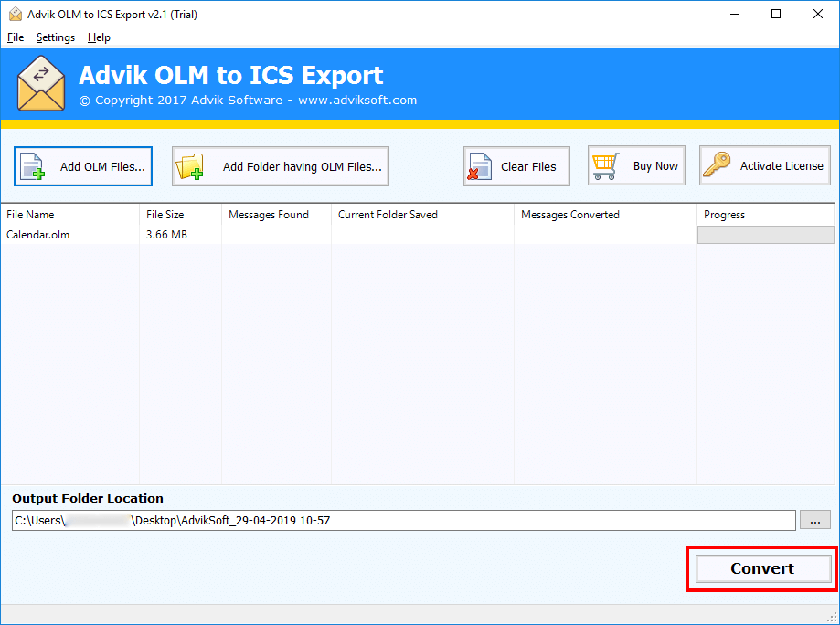Click the shopping cart Buy Now icon
The height and width of the screenshot is (625, 840).
point(605,166)
